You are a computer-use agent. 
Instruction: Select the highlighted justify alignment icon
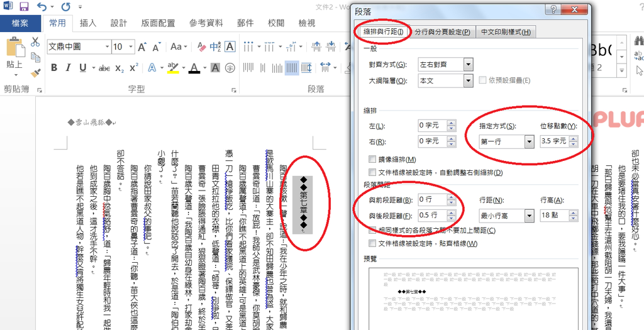(292, 67)
